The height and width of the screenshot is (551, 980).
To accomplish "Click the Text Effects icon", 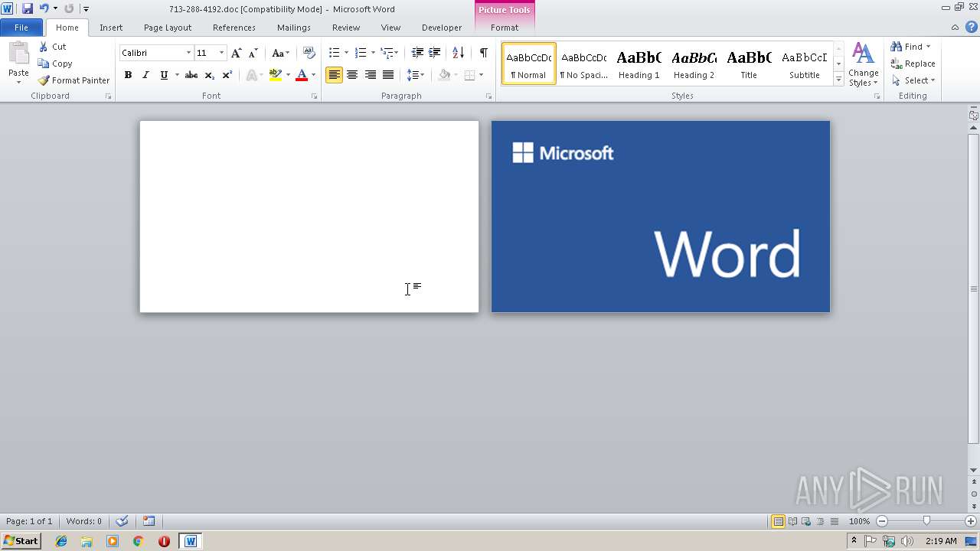I will coord(251,75).
